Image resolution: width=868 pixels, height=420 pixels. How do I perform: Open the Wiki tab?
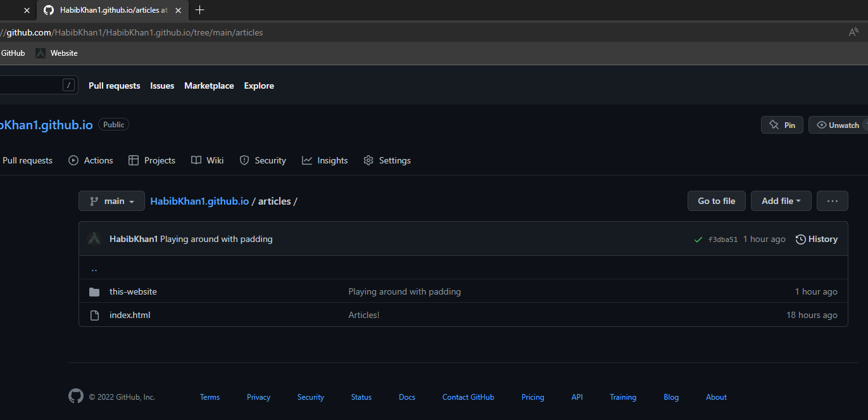[x=208, y=160]
